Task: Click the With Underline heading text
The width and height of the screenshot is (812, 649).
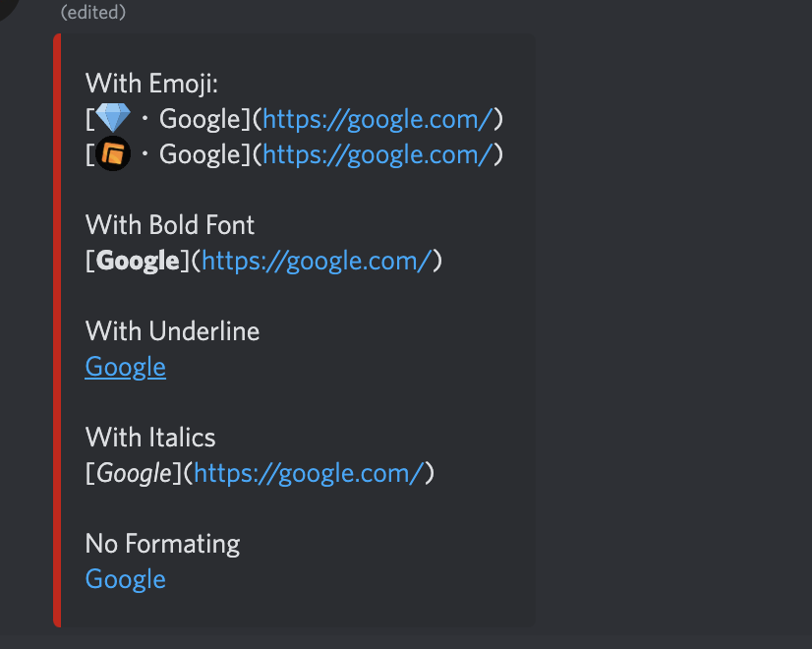Action: coord(172,330)
